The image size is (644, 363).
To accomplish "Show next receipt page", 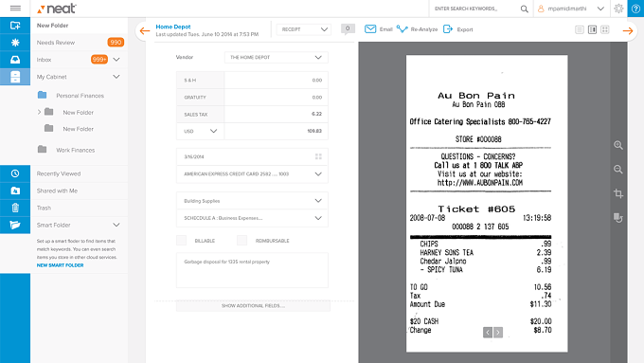I will click(498, 332).
